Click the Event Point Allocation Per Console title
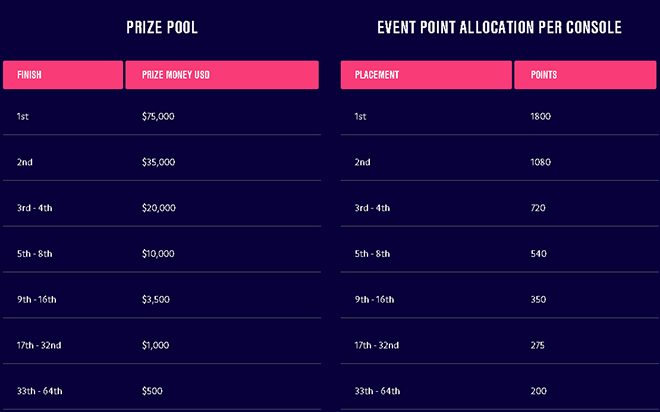The image size is (660, 412). (x=499, y=28)
